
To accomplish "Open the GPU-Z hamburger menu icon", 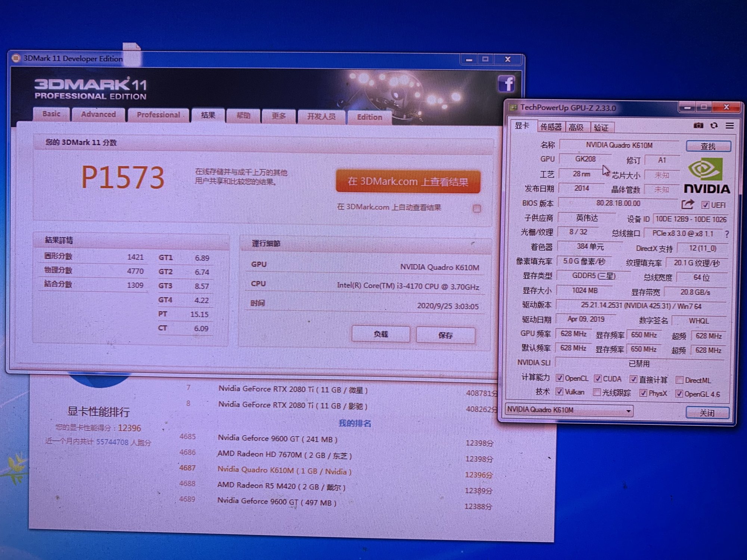I will (x=729, y=126).
